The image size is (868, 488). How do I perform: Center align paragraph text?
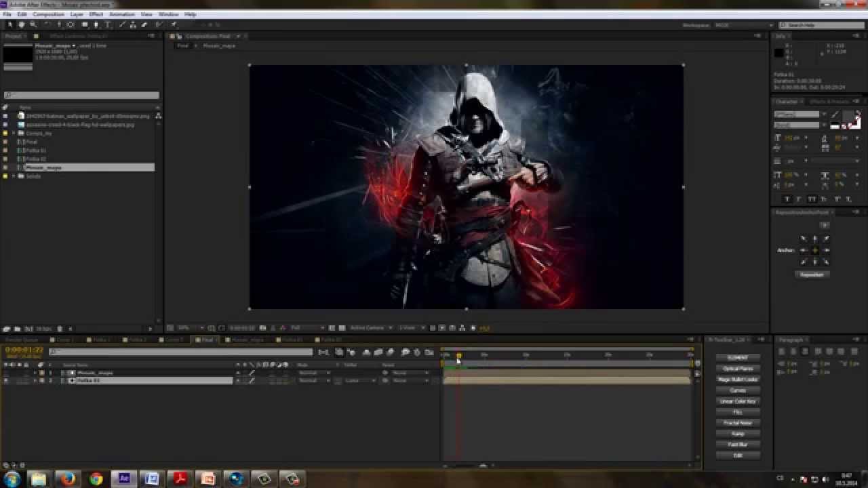point(793,351)
